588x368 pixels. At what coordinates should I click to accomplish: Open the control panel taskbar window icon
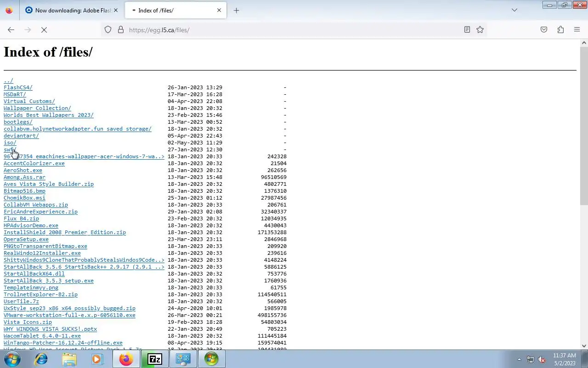183,359
